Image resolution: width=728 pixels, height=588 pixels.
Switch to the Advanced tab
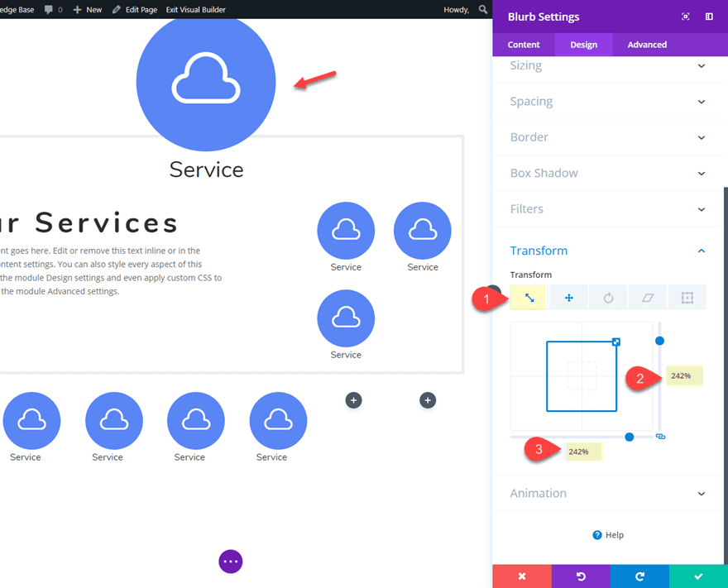coord(646,44)
